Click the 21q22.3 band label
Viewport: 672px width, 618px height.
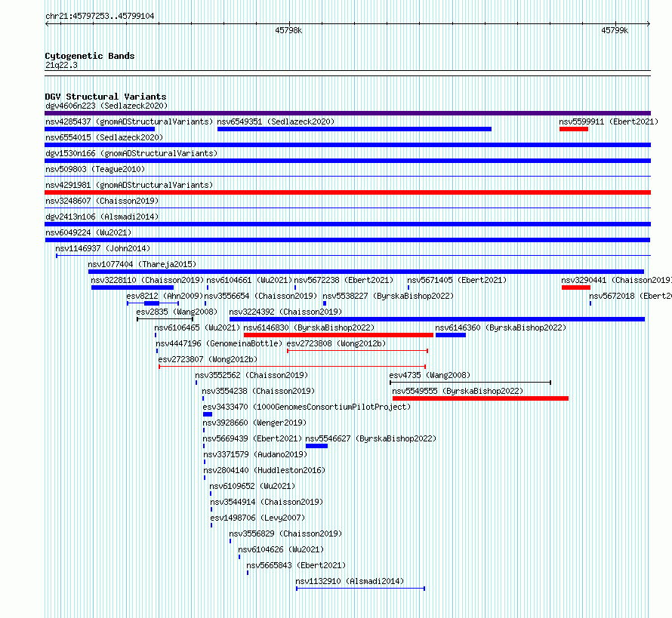[61, 65]
